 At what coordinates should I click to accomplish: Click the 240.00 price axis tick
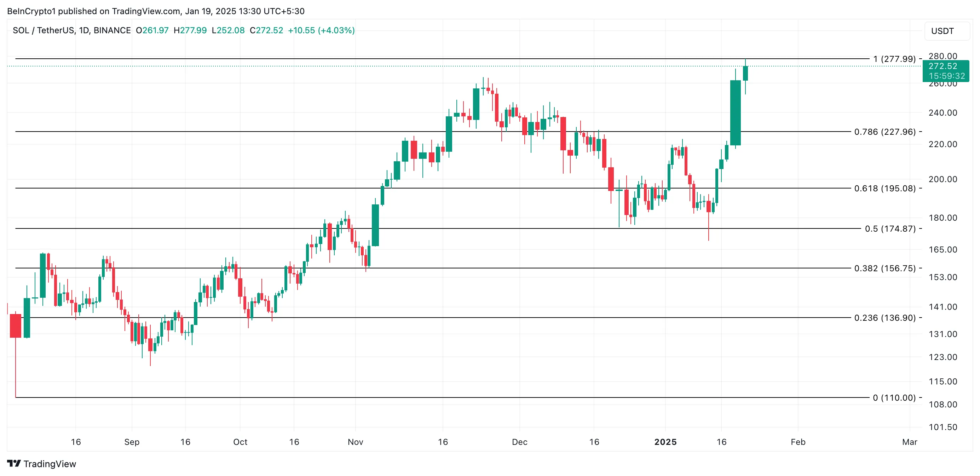pyautogui.click(x=942, y=113)
